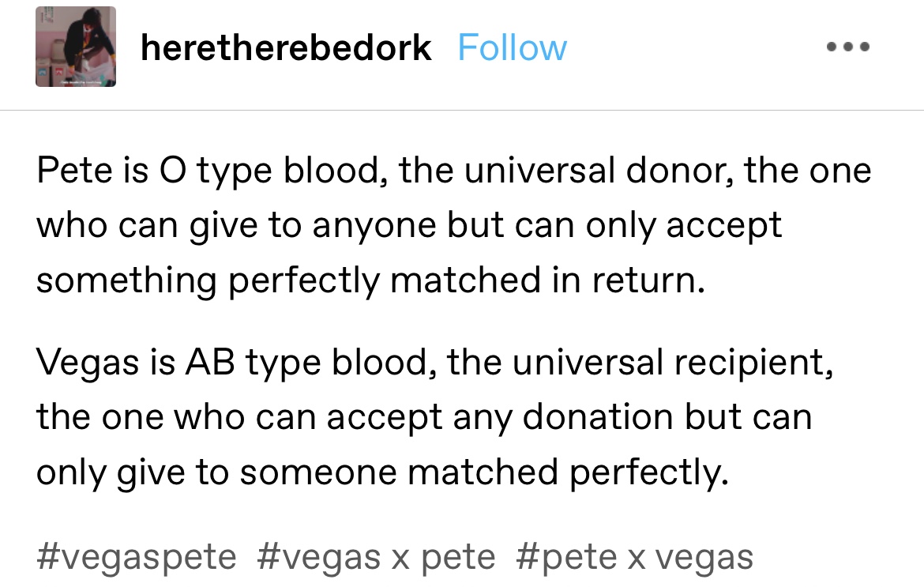Viewport: 924px width, 587px height.
Task: Open the three-dot post options menu
Action: pyautogui.click(x=848, y=47)
